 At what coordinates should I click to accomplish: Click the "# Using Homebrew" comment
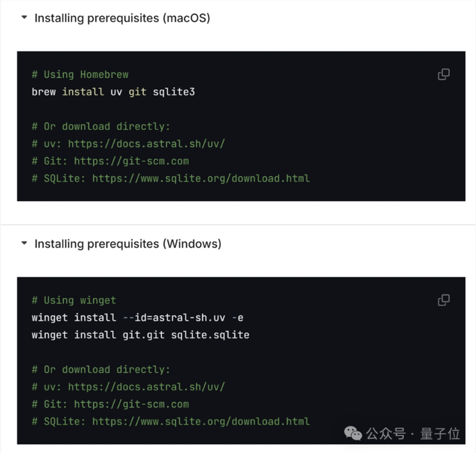pos(80,75)
